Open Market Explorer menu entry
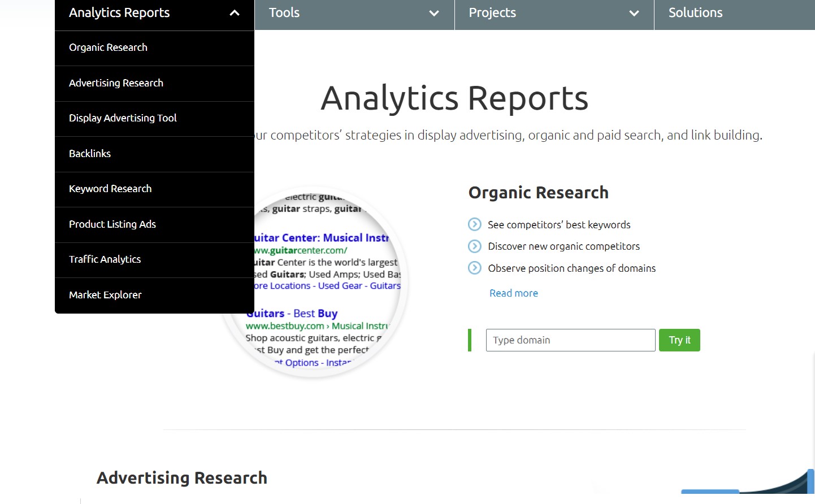815x504 pixels. tap(154, 296)
